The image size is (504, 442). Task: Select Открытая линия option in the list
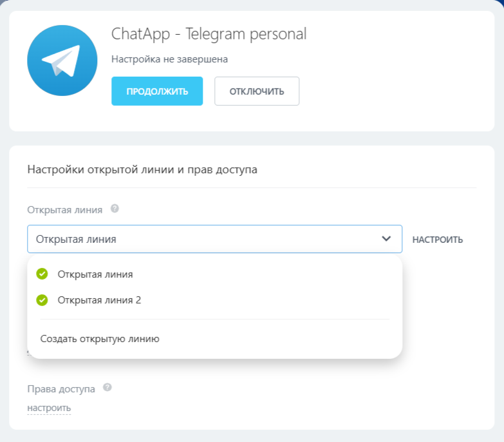point(95,274)
